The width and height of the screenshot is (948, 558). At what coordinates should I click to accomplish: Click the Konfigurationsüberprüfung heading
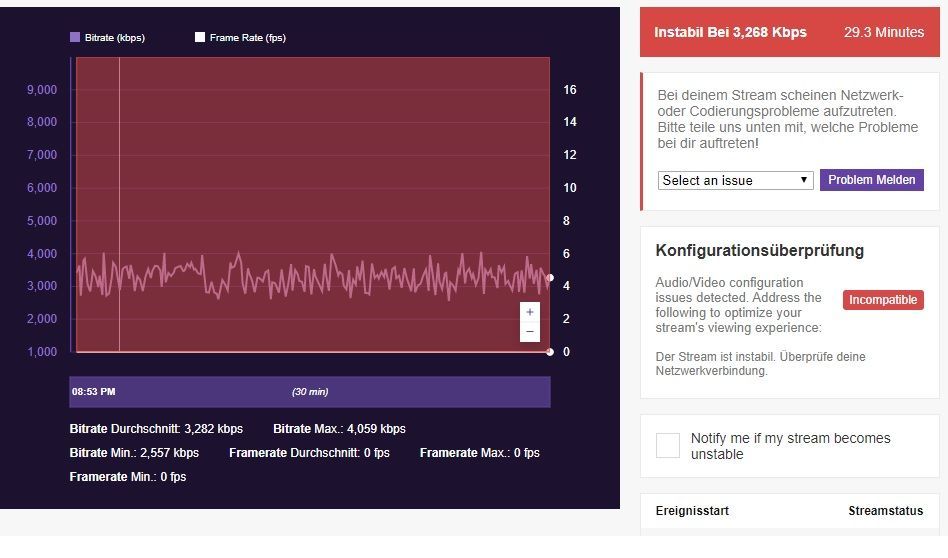pyautogui.click(x=759, y=250)
